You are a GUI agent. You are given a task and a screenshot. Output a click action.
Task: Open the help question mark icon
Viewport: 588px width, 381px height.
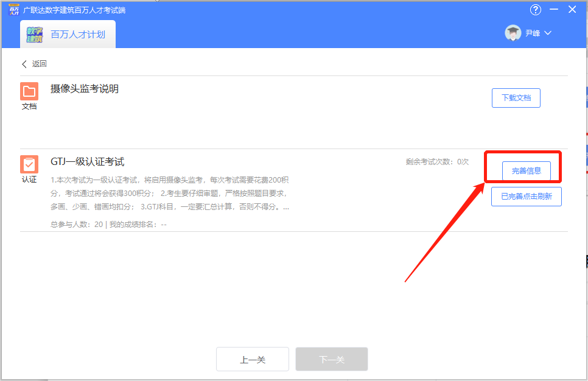click(536, 10)
